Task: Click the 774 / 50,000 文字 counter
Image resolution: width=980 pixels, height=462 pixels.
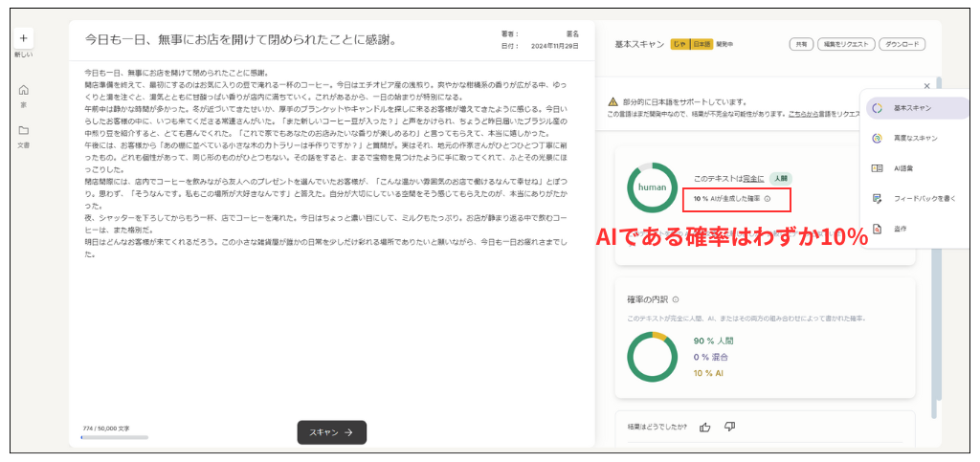Action: coord(106,429)
